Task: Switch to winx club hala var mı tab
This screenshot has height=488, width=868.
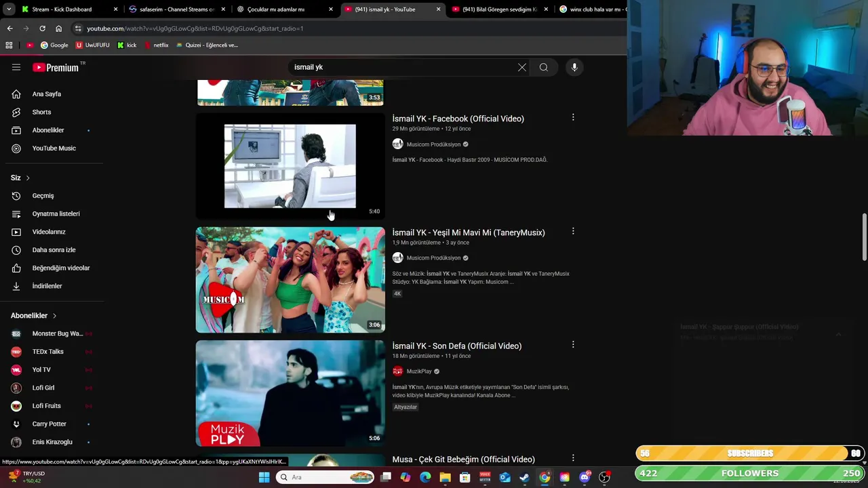Action: [592, 9]
